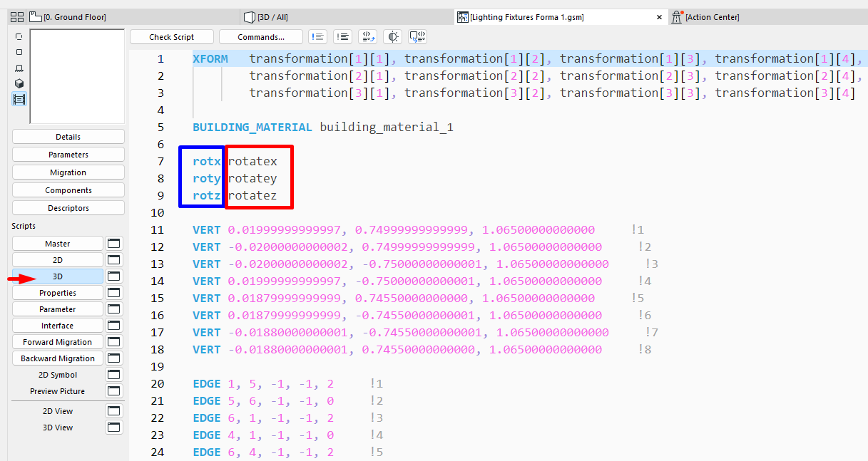The image size is (868, 461).
Task: Click the Check Script button
Action: [x=172, y=37]
